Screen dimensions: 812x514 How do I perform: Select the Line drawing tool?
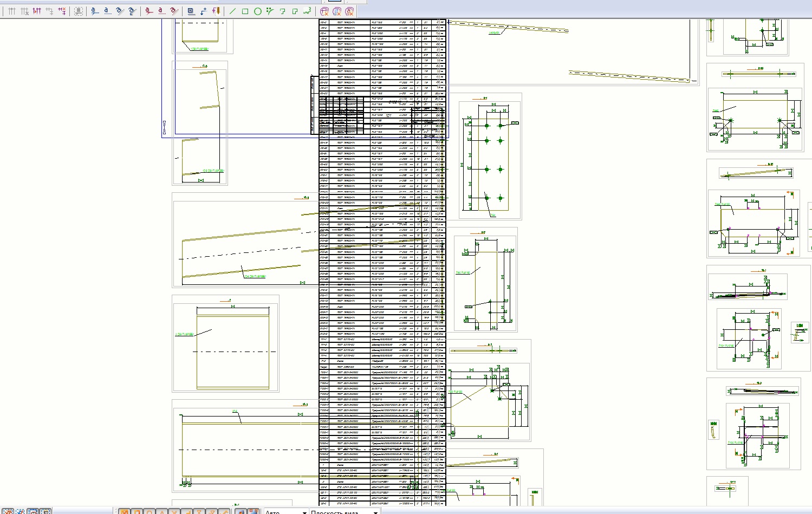[232, 11]
